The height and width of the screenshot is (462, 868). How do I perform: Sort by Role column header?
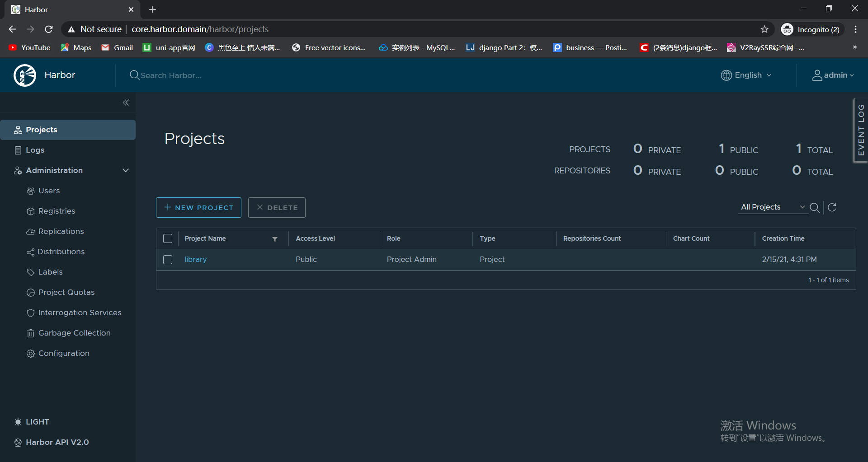point(393,238)
